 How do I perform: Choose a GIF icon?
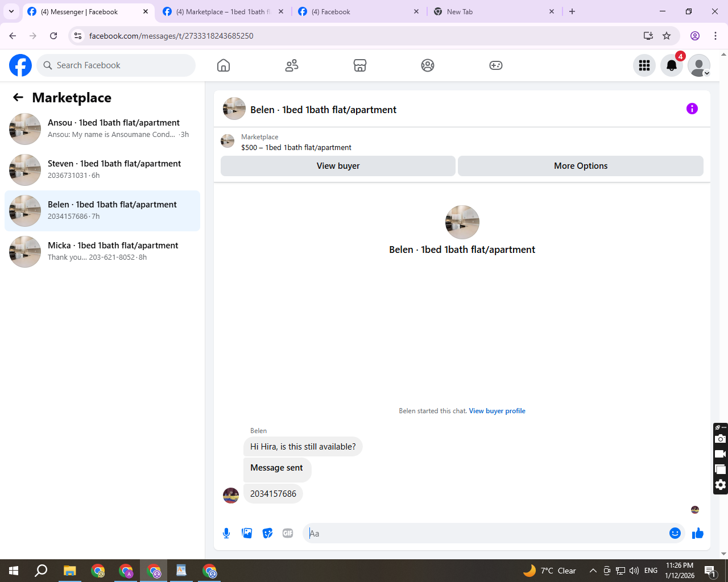288,533
